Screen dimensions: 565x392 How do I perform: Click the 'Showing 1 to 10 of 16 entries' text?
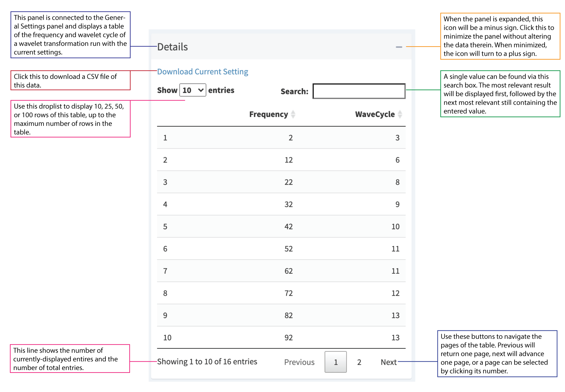tap(207, 362)
